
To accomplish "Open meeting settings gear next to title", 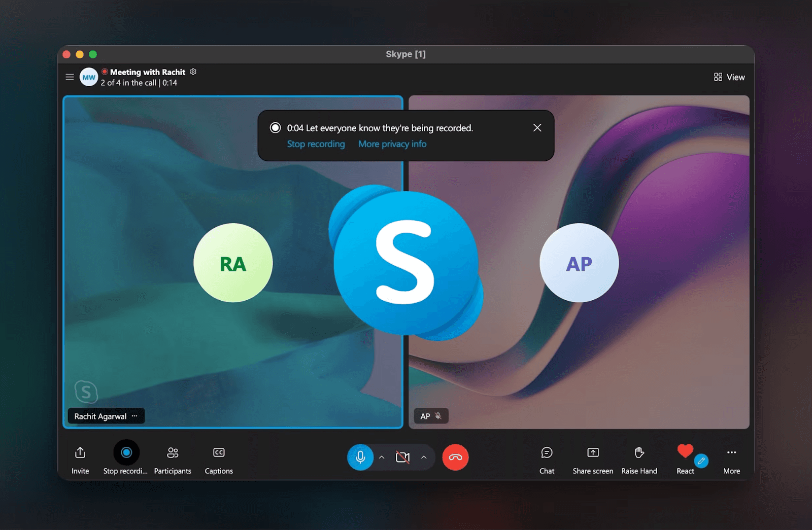I will (193, 72).
